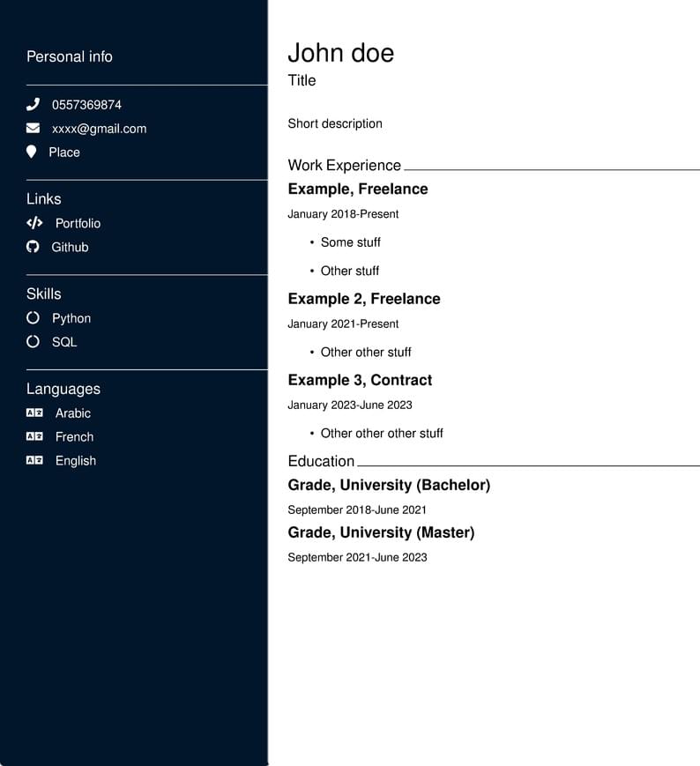Click the envelope email icon

pos(33,128)
